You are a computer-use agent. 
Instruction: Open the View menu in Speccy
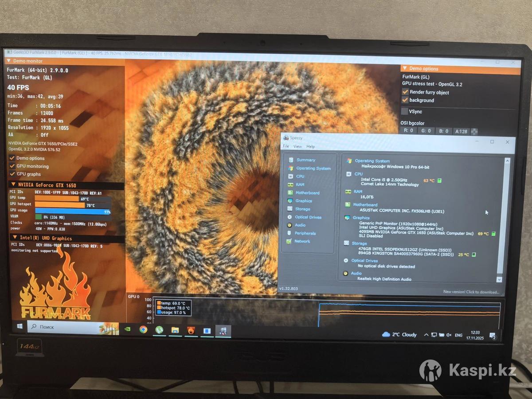(297, 146)
